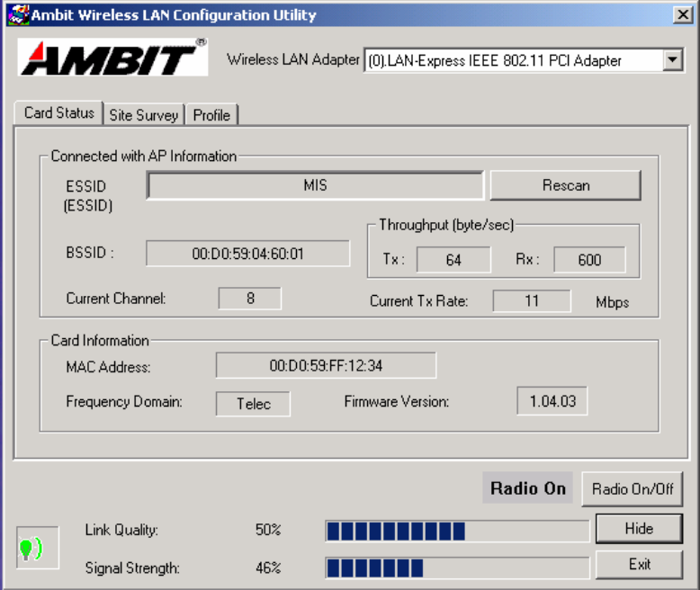This screenshot has height=590, width=700.
Task: Click the BSSID value 00:D0:59:04:60:01
Action: (247, 254)
